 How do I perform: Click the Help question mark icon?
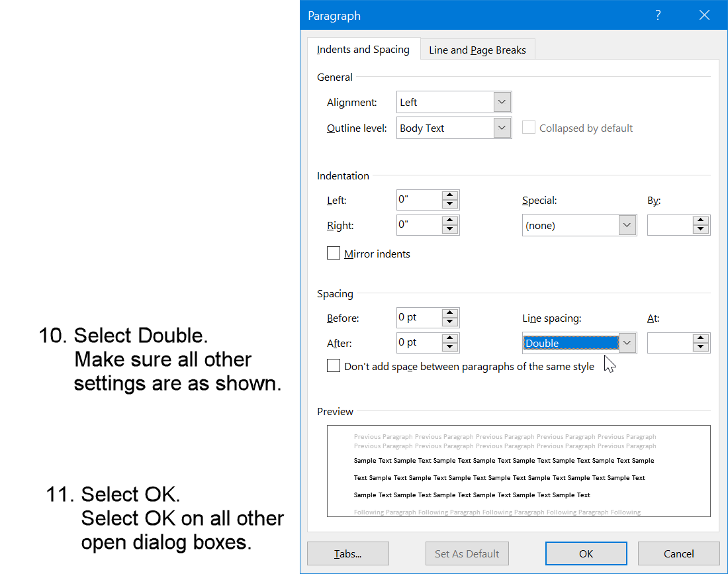(658, 15)
